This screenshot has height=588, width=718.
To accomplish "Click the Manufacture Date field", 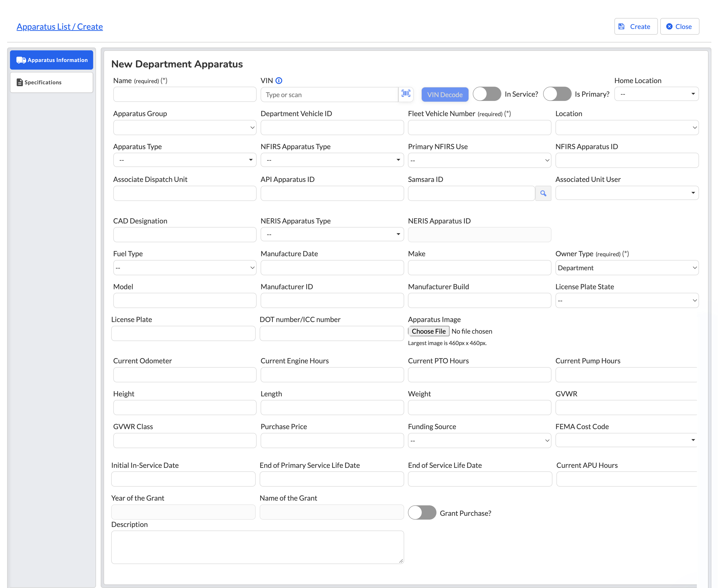I will click(332, 268).
